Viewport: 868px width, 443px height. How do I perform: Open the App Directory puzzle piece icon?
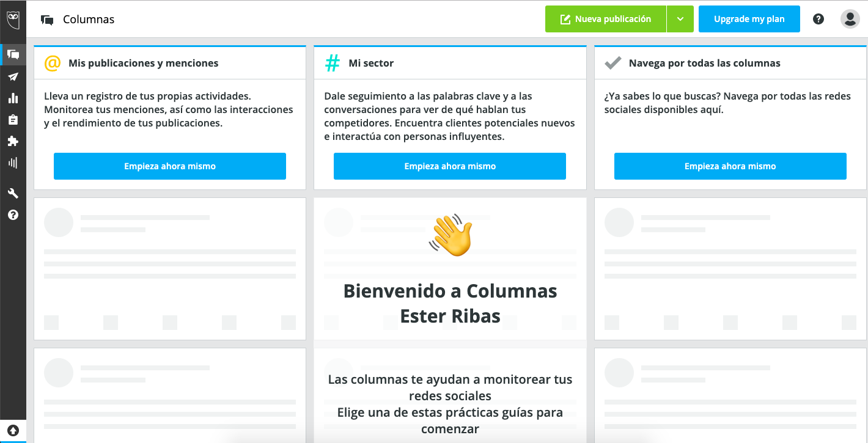(x=13, y=141)
